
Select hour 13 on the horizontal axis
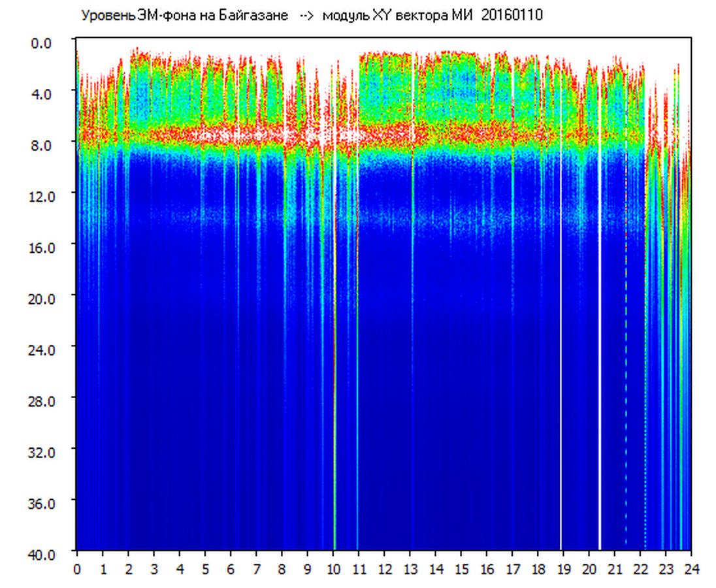tap(410, 569)
